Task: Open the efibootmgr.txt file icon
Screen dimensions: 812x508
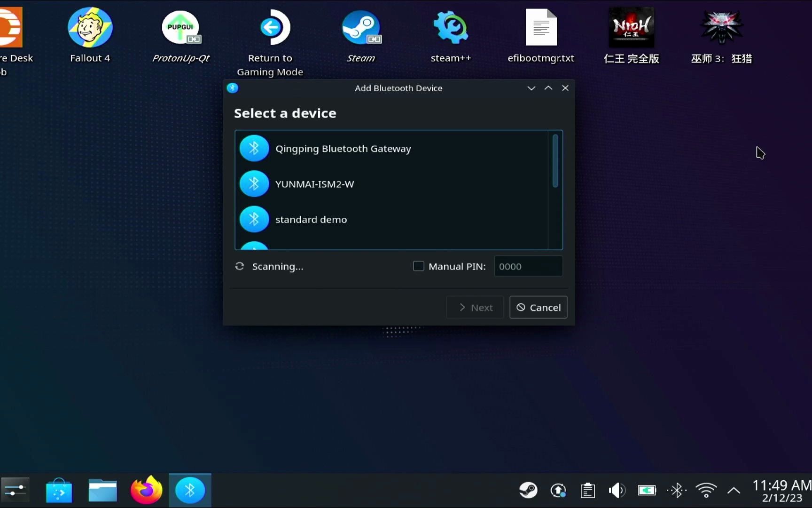Action: (541, 35)
